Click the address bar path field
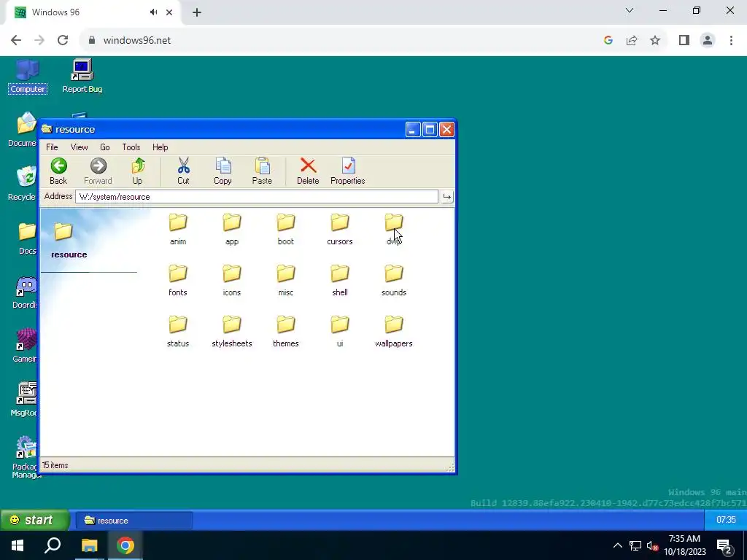747x560 pixels. pyautogui.click(x=256, y=197)
